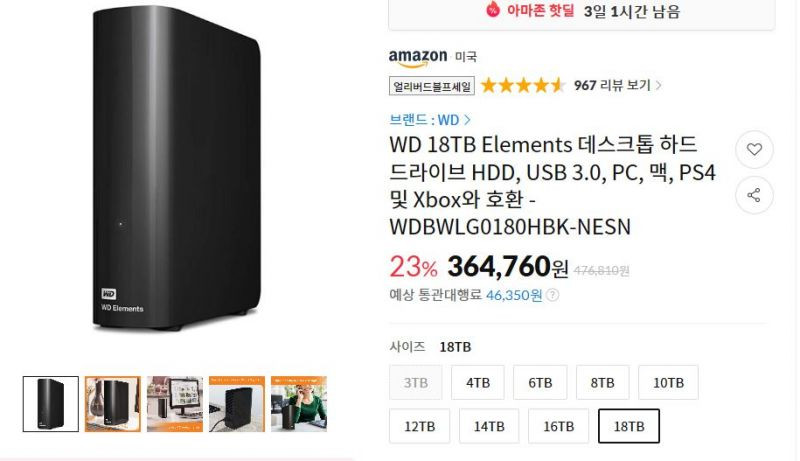Select the 16TB size option
This screenshot has height=461, width=800.
(x=558, y=426)
